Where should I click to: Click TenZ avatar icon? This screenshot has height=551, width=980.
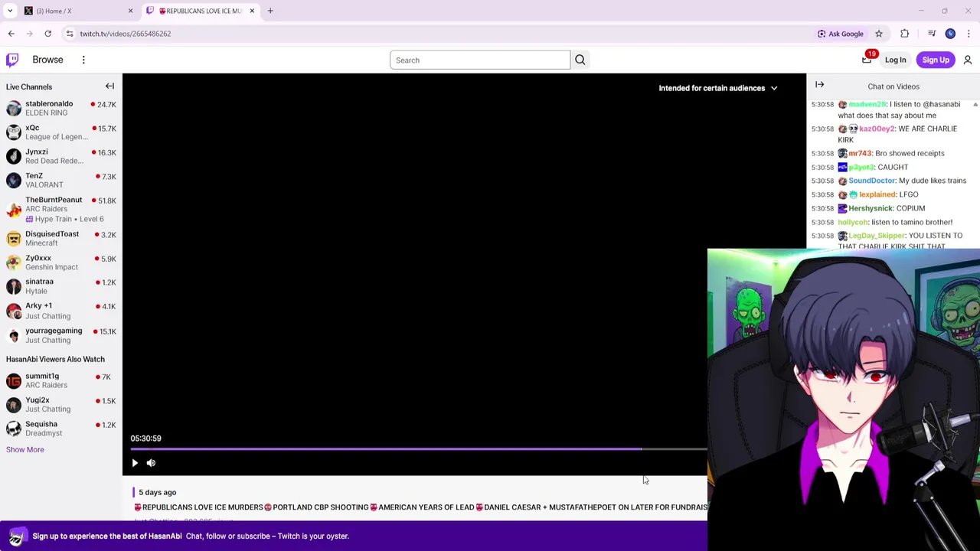coord(14,180)
